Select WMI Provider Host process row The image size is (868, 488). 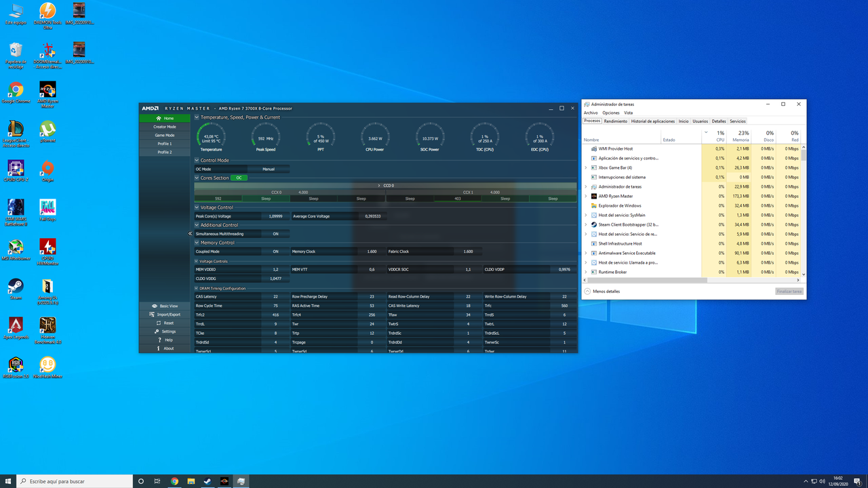coord(692,148)
